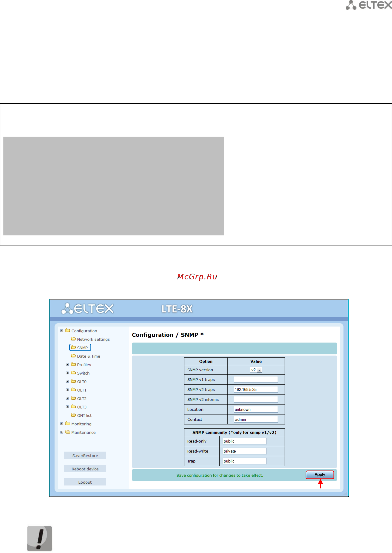392x553 pixels.
Task: Click the OLT0 label in tree
Action: pyautogui.click(x=82, y=382)
